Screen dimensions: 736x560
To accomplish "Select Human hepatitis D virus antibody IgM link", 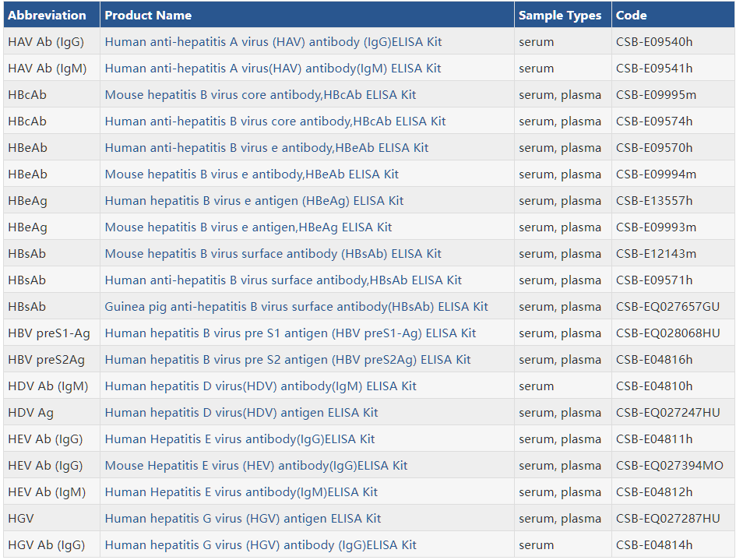I will click(x=260, y=386).
